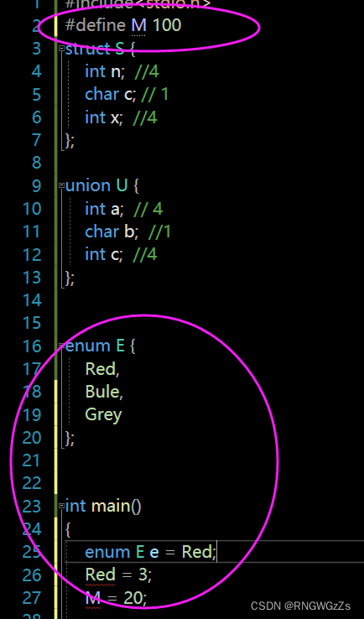Viewport: 364px width, 619px height.
Task: Click the 'char b;' union member
Action: [x=112, y=231]
